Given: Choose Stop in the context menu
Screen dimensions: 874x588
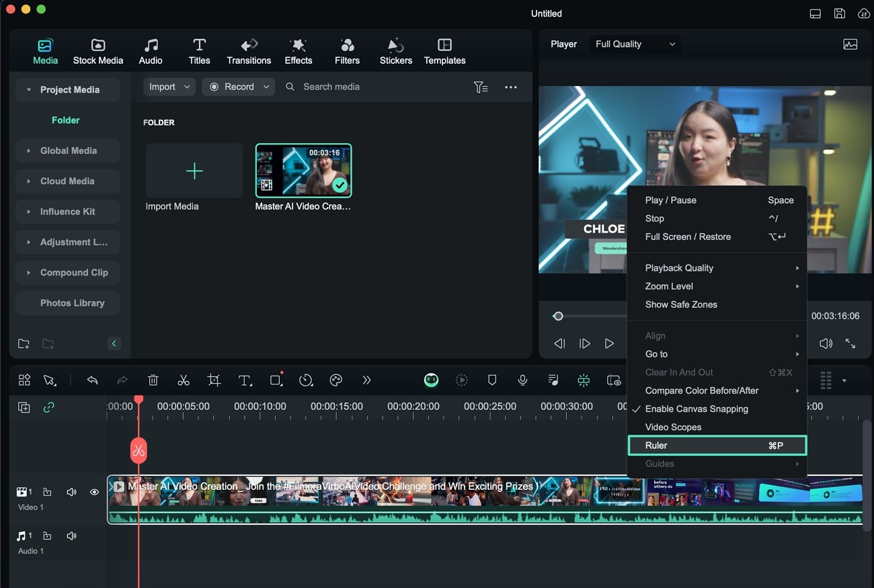Looking at the screenshot, I should pos(717,218).
